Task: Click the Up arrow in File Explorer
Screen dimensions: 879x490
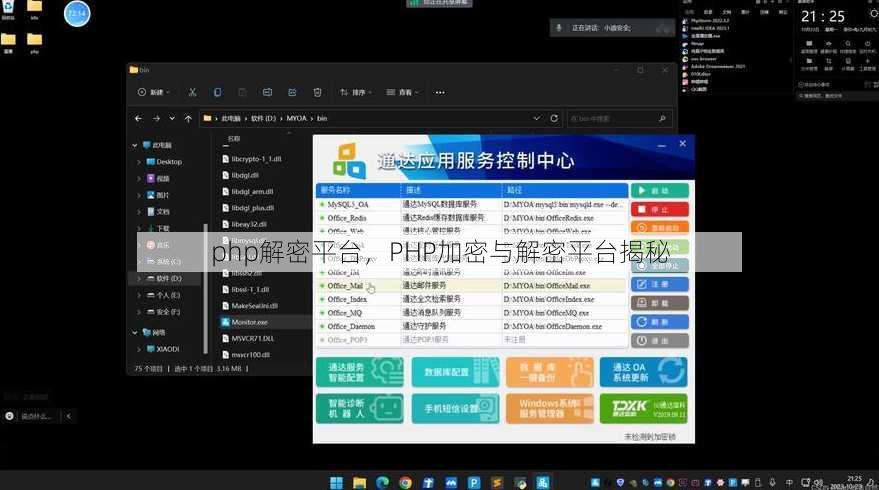Action: tap(188, 119)
